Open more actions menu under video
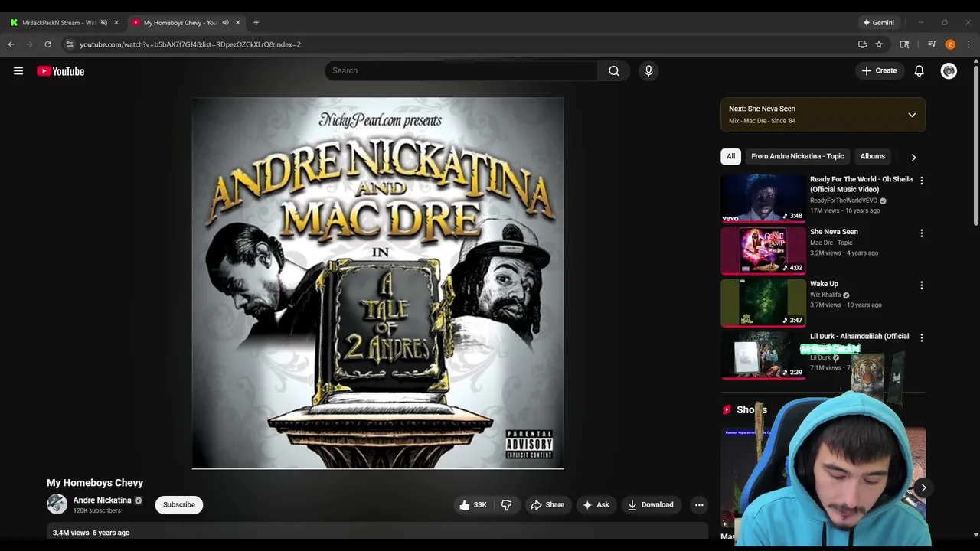Image resolution: width=980 pixels, height=551 pixels. 699,505
